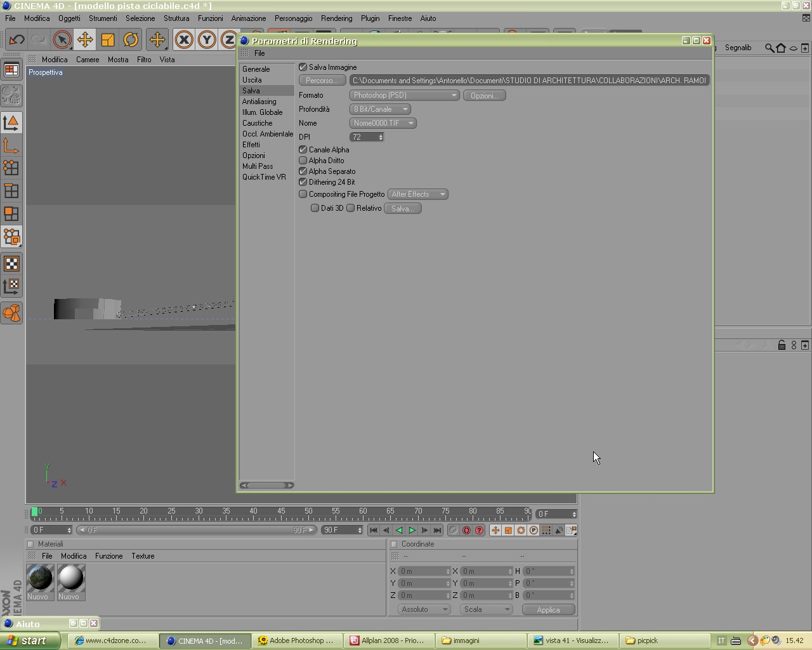Activate the Scale tool icon

107,39
